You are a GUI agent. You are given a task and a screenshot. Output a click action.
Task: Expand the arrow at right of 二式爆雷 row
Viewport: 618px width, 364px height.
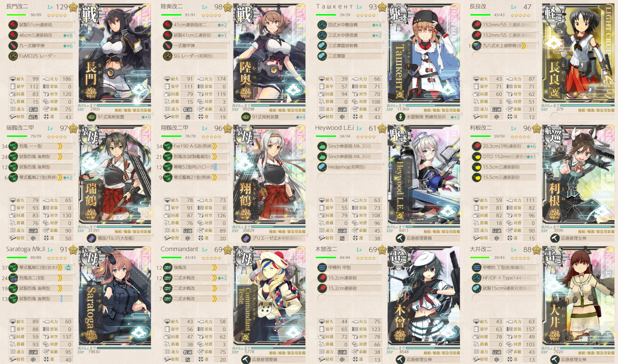[383, 53]
